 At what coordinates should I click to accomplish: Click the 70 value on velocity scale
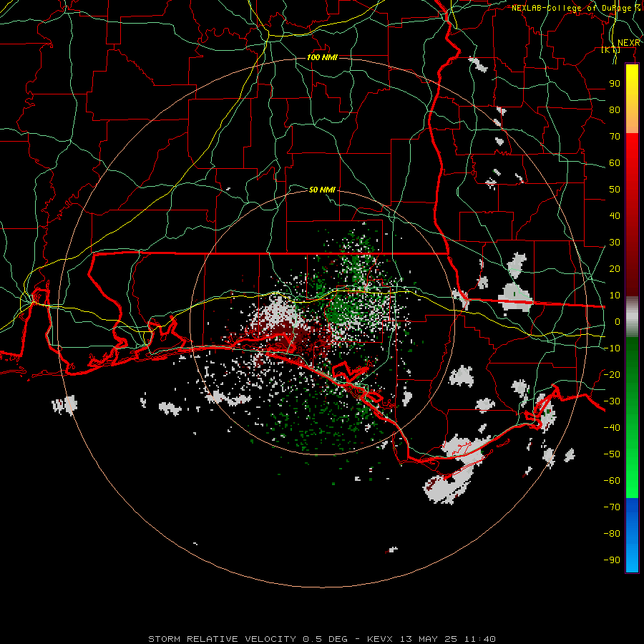(x=615, y=137)
